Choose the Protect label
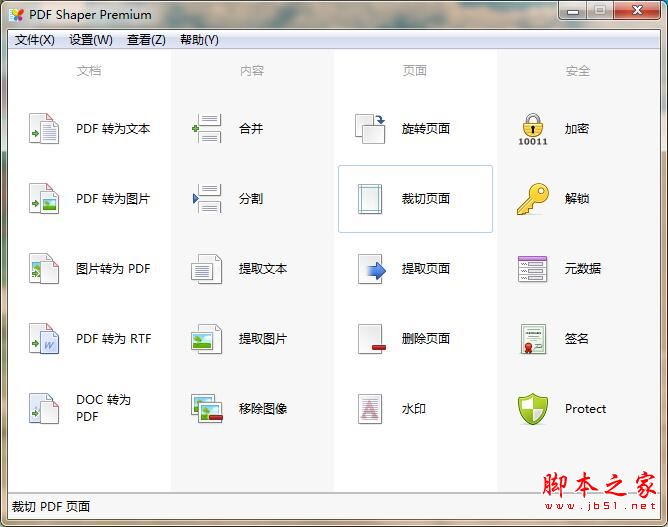 [x=585, y=409]
